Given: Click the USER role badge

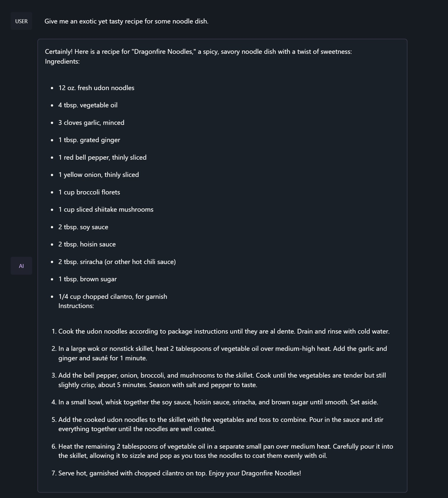Looking at the screenshot, I should click(x=21, y=21).
